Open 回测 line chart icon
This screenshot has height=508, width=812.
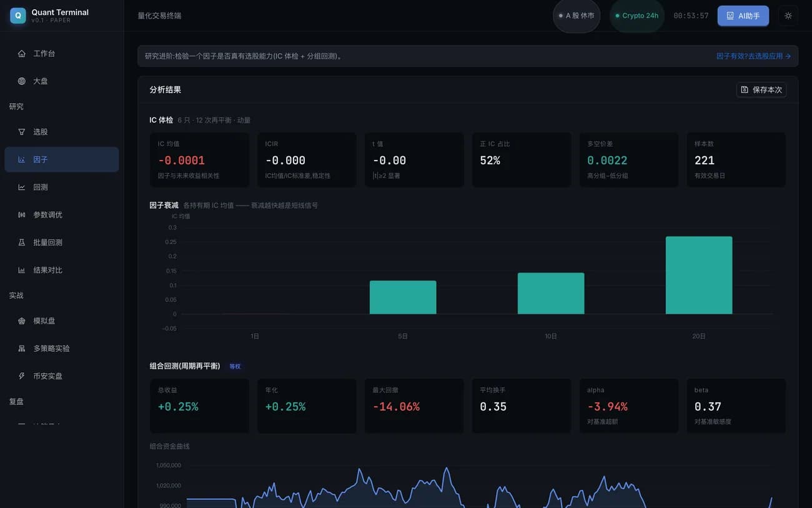[x=22, y=187]
